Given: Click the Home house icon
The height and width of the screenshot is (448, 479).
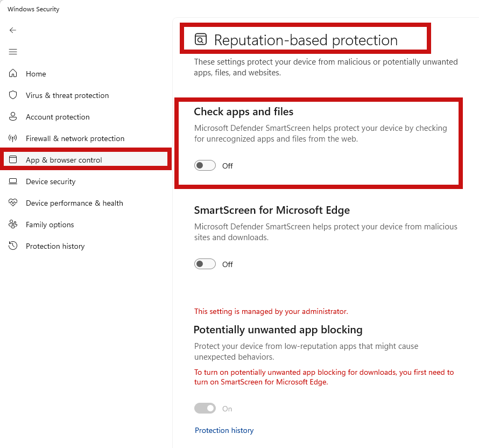Looking at the screenshot, I should 13,74.
